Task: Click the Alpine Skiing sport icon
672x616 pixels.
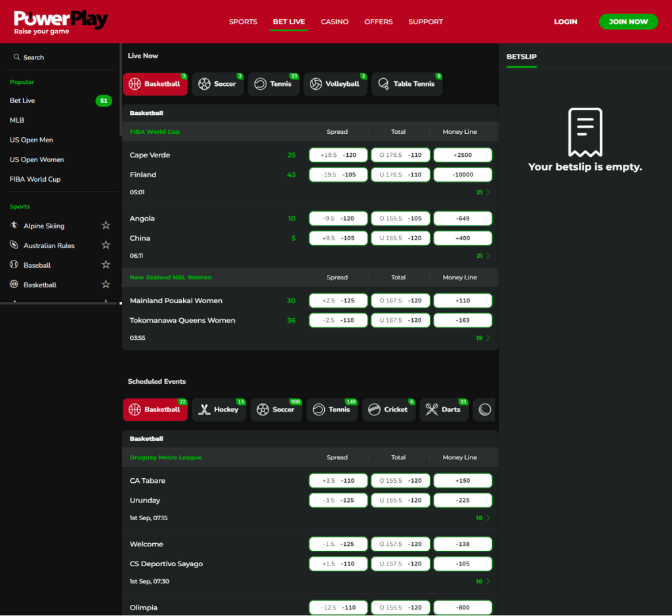Action: click(x=14, y=225)
